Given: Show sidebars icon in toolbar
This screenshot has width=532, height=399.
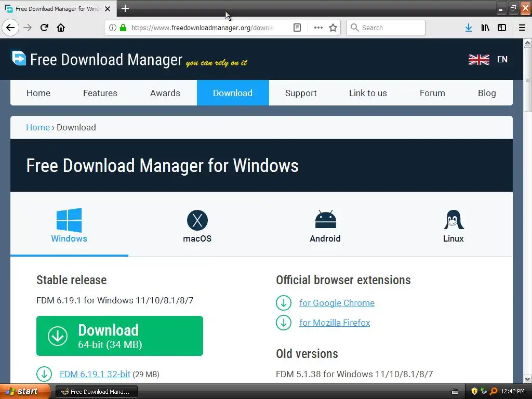Looking at the screenshot, I should click(502, 28).
